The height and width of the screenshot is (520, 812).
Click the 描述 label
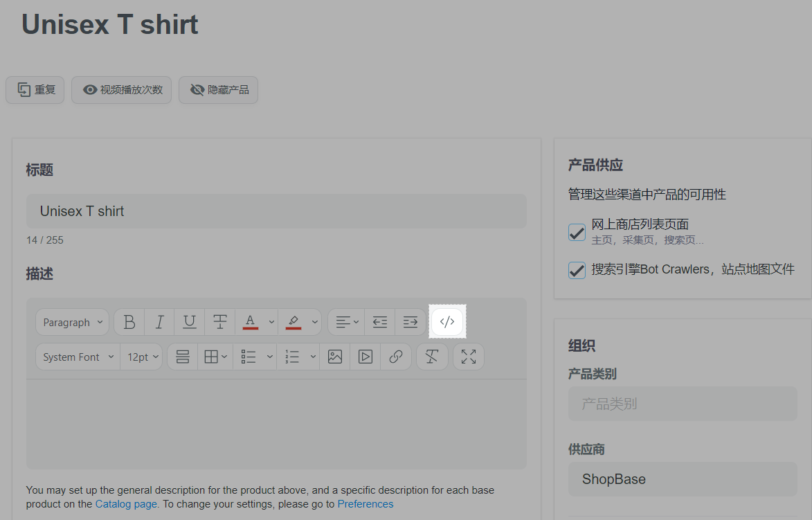pyautogui.click(x=39, y=274)
